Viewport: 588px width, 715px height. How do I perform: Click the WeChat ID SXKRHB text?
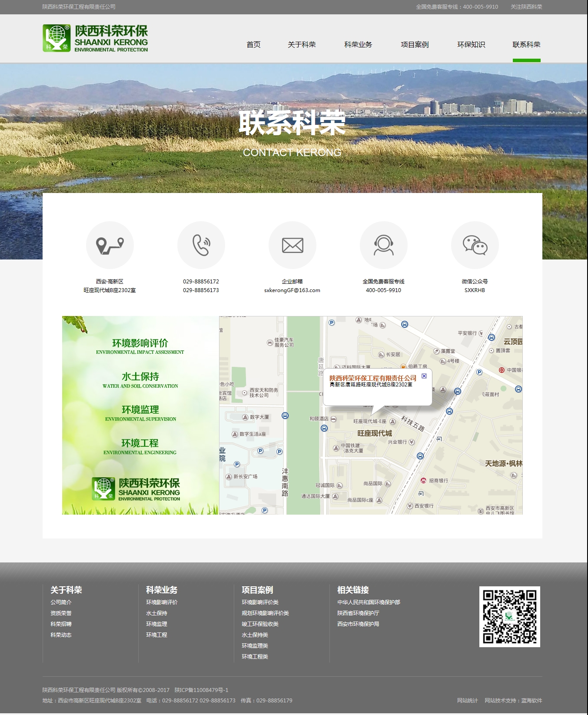coord(475,290)
